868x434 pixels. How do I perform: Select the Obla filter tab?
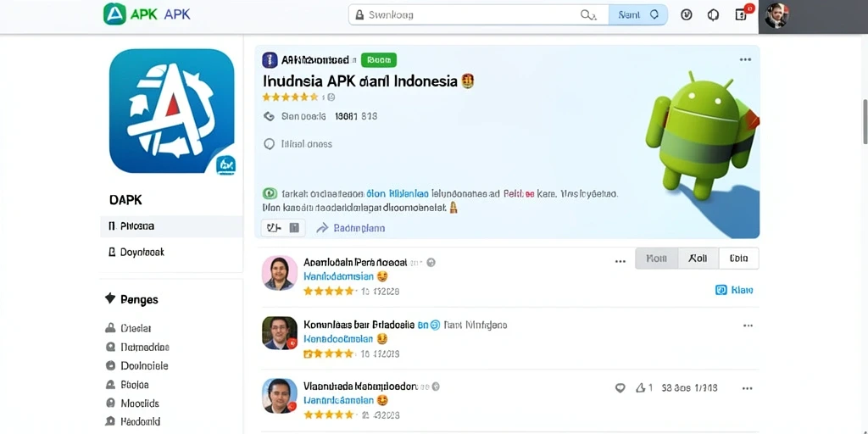click(738, 259)
